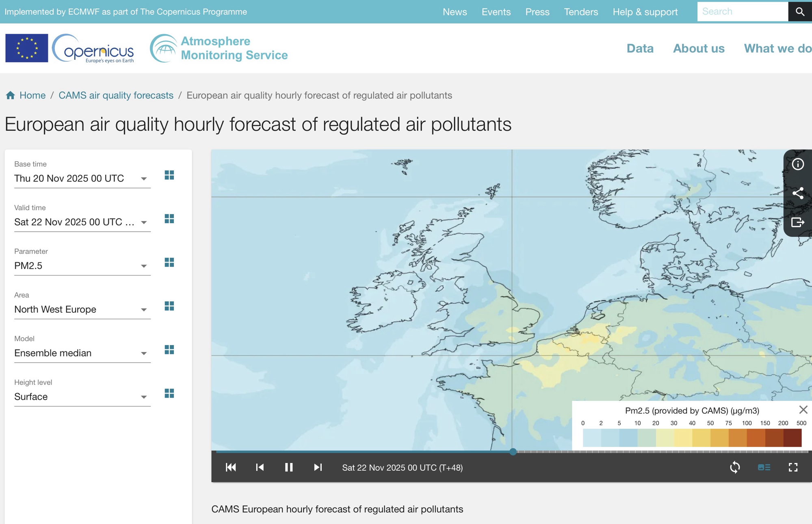Click the map info icon
The width and height of the screenshot is (812, 524).
point(798,164)
